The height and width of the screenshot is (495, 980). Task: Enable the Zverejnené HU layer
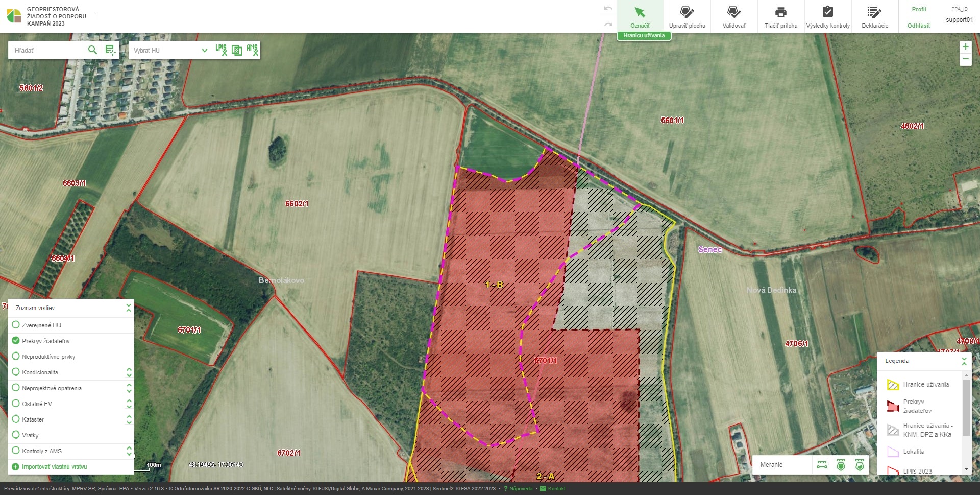[16, 325]
